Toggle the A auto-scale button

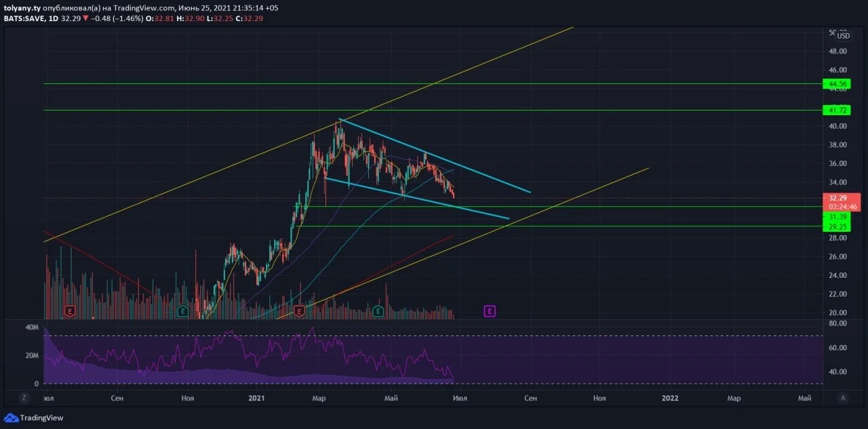coord(843,398)
